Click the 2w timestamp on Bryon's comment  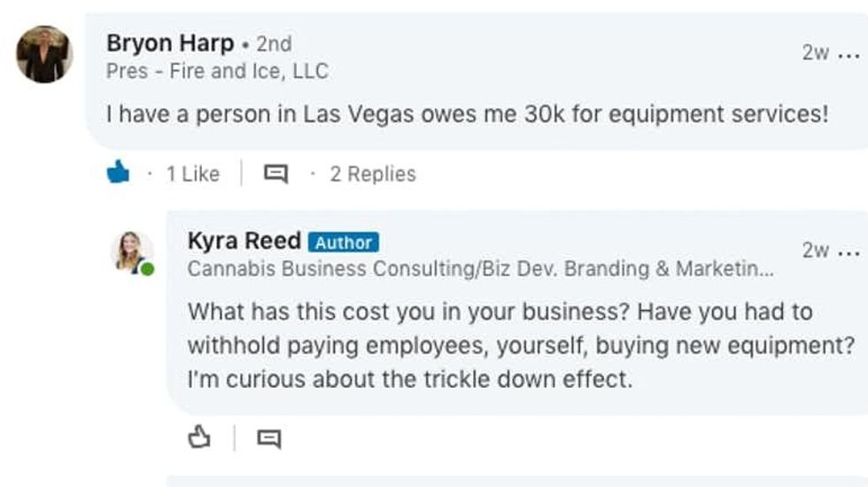[815, 52]
